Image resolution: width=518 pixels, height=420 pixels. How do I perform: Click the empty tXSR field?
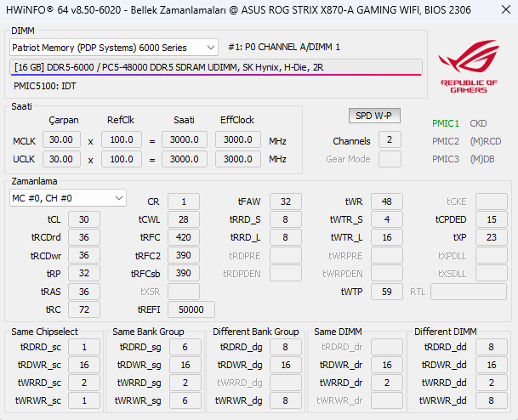(184, 292)
